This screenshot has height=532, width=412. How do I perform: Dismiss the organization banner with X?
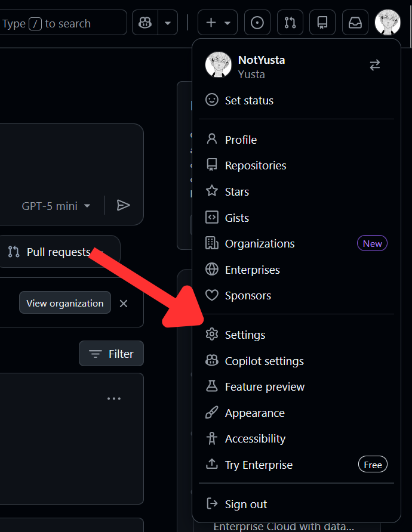[x=124, y=303]
